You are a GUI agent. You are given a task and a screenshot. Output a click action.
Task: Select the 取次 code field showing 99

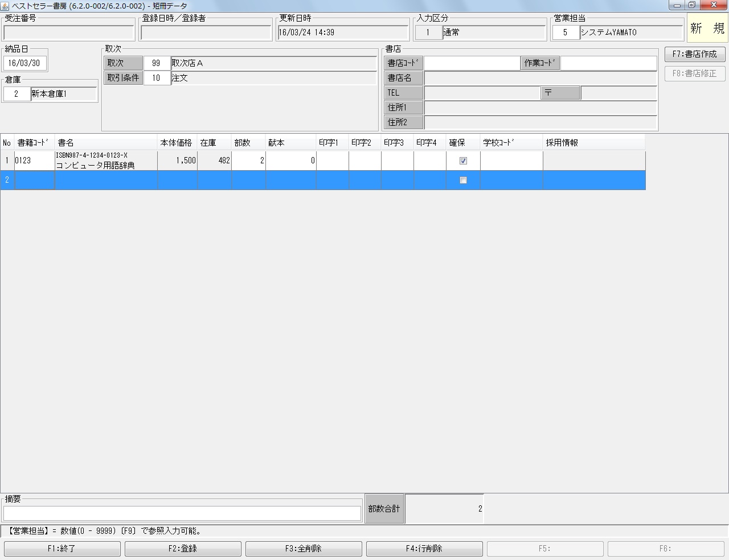(157, 63)
